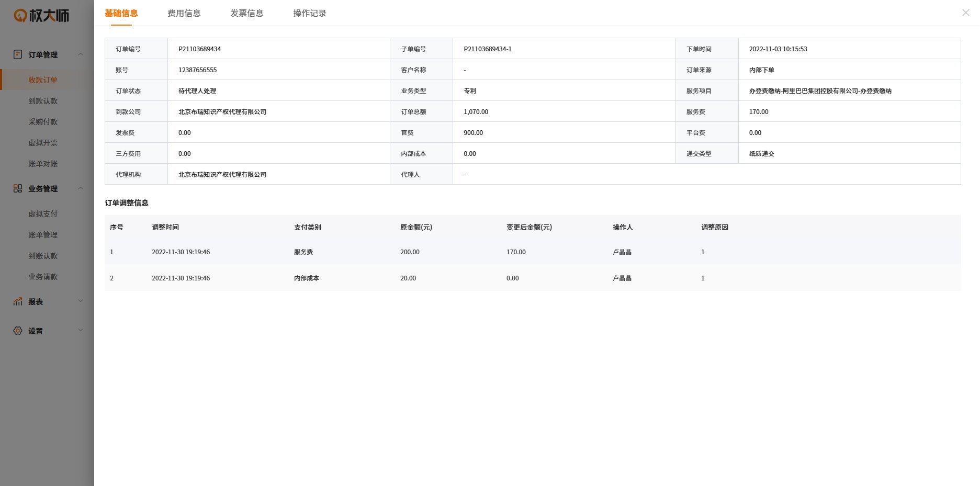980x486 pixels.
Task: Switch to the 操作记录 tab
Action: [309, 13]
